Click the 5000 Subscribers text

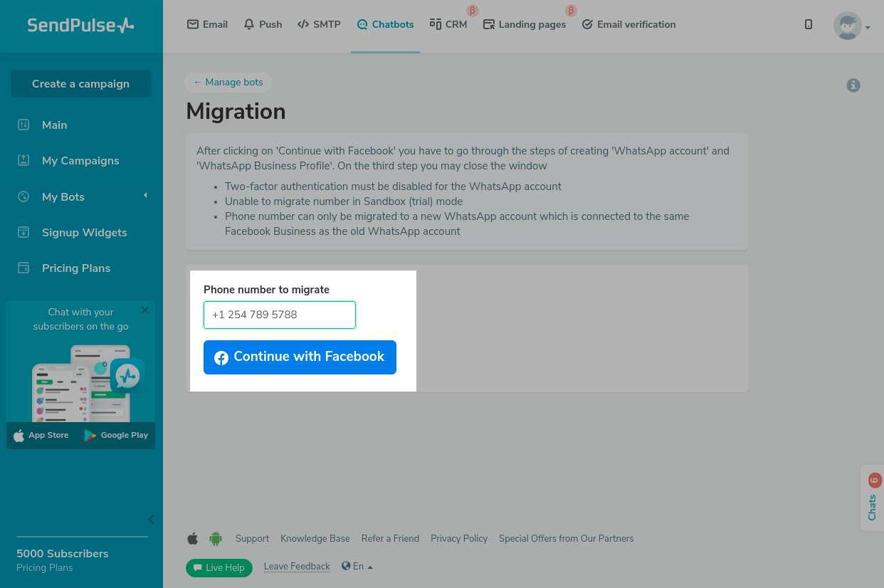[x=63, y=553]
